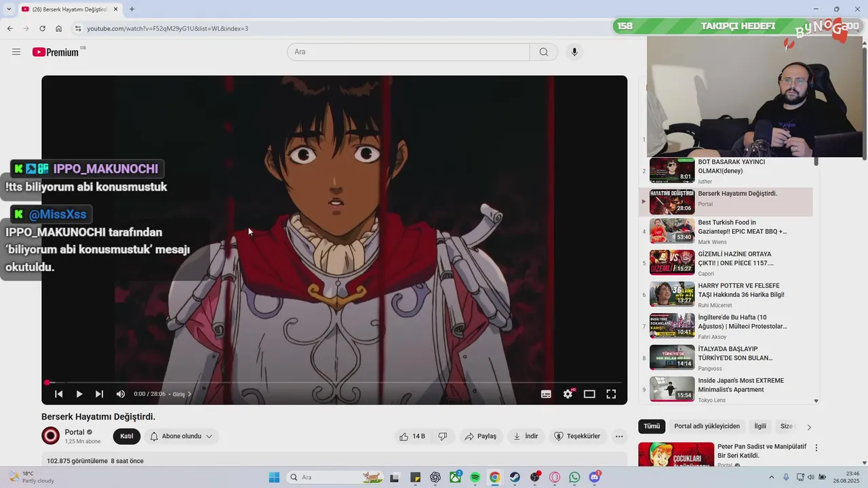868x488 pixels.
Task: Open more actions three-dot menu
Action: click(x=619, y=436)
